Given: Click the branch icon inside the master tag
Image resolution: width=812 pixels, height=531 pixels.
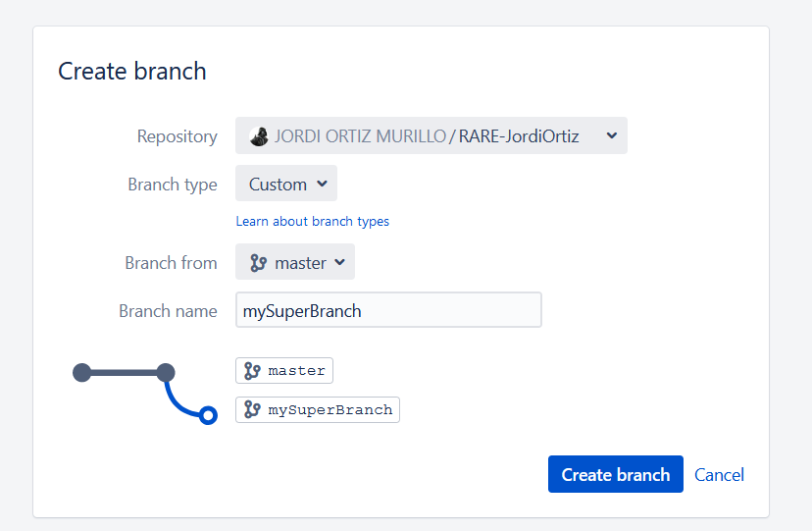Looking at the screenshot, I should coord(252,371).
